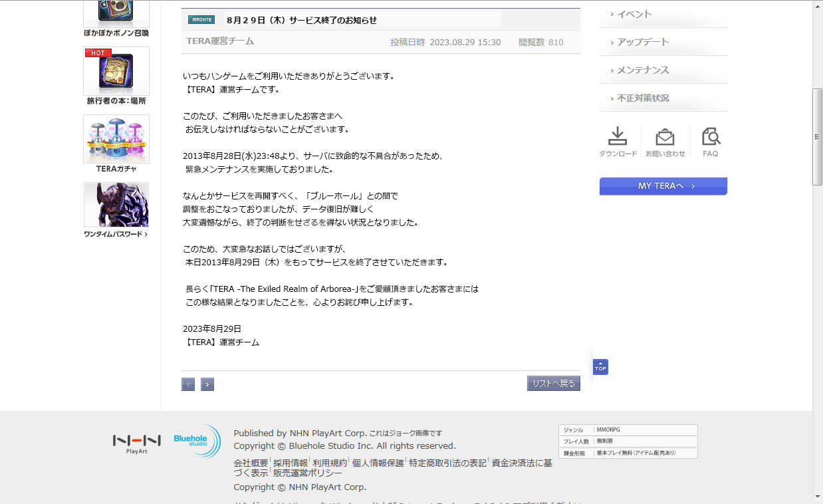Click the TERA運営チーム author name in post header
The width and height of the screenshot is (823, 504).
pyautogui.click(x=220, y=41)
